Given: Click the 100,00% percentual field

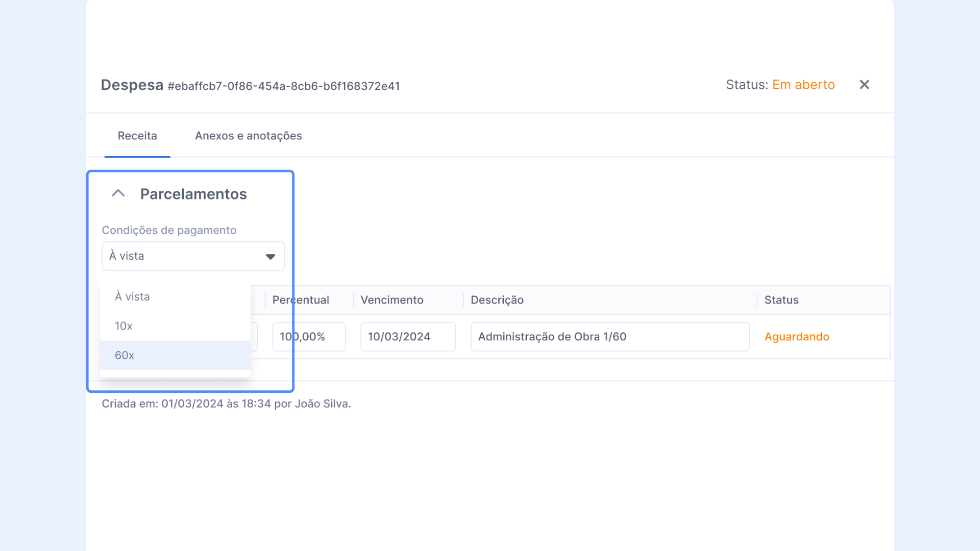Looking at the screenshot, I should tap(316, 337).
